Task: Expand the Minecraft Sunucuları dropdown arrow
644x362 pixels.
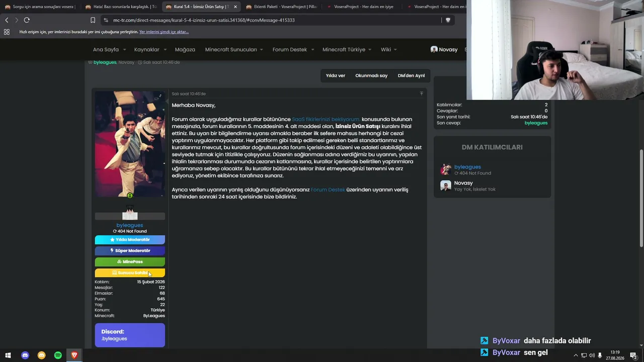Action: click(x=261, y=50)
